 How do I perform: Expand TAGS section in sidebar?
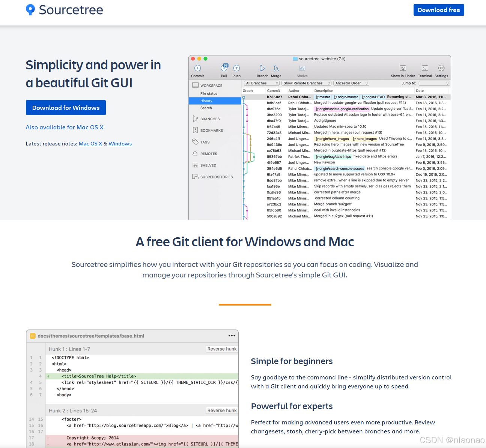click(x=205, y=142)
